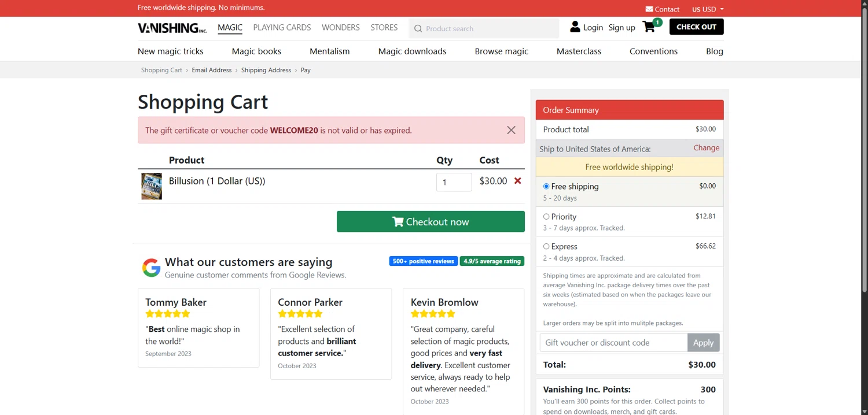
Task: Click the Order Summary header
Action: pos(630,110)
